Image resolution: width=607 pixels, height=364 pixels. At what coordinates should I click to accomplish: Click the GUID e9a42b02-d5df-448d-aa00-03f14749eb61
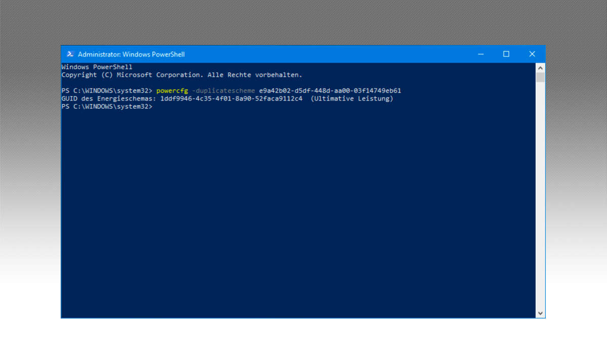[330, 90]
